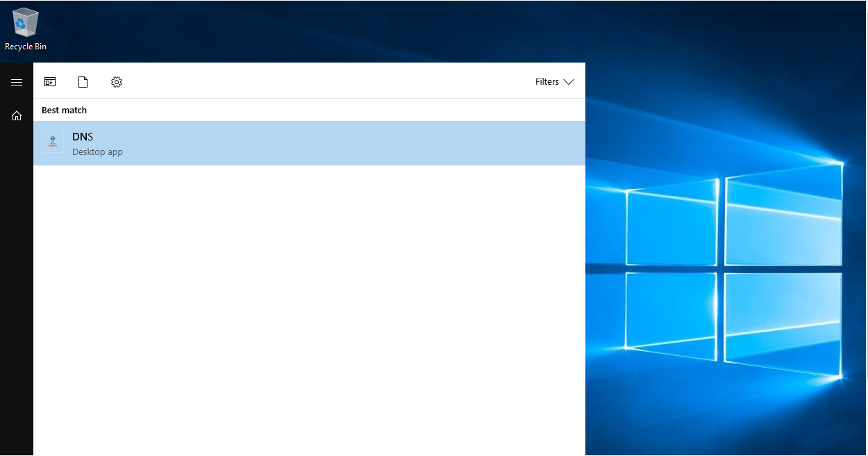
Task: Filter search results by Apps icon
Action: (50, 82)
